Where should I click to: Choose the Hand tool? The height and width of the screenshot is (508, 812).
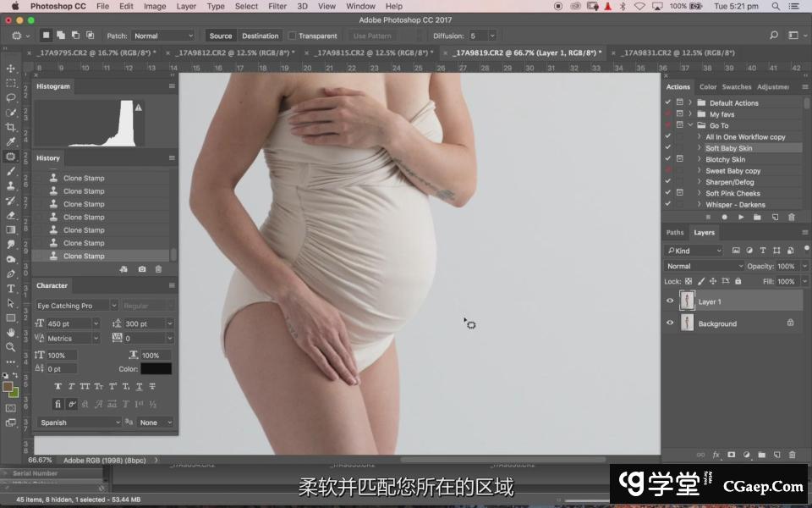pos(11,333)
